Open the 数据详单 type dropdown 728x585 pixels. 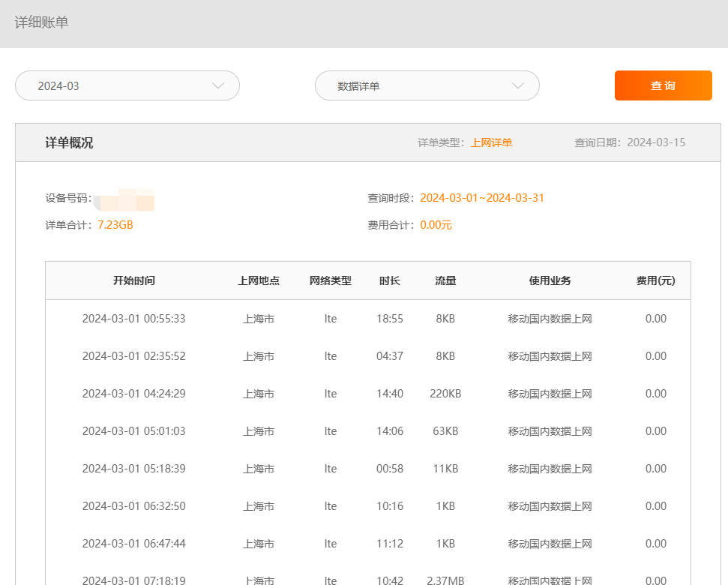[x=427, y=85]
